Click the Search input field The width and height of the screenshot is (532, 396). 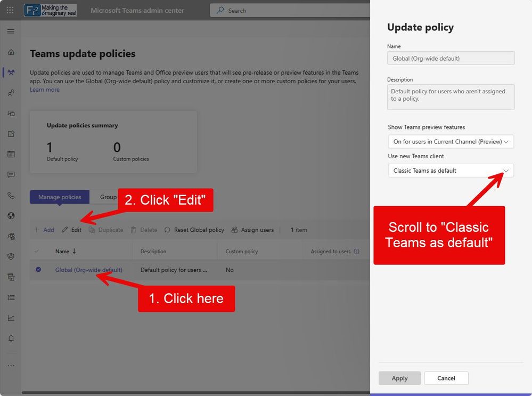click(x=290, y=10)
